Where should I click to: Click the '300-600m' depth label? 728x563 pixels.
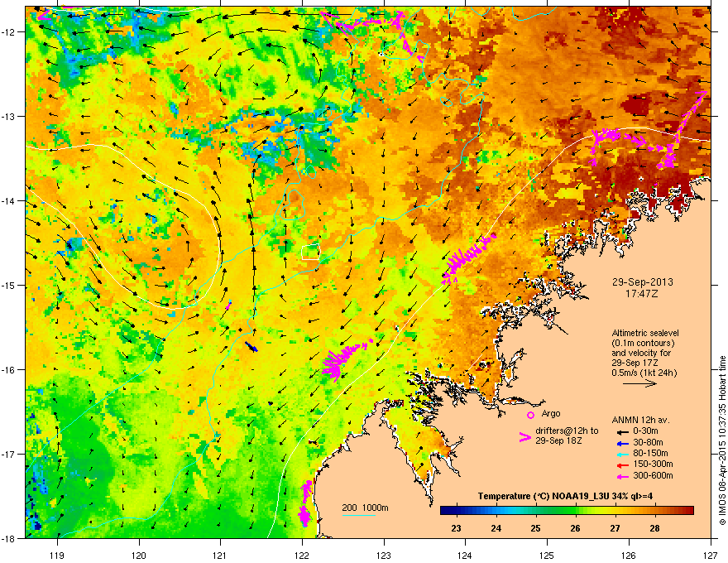point(653,476)
